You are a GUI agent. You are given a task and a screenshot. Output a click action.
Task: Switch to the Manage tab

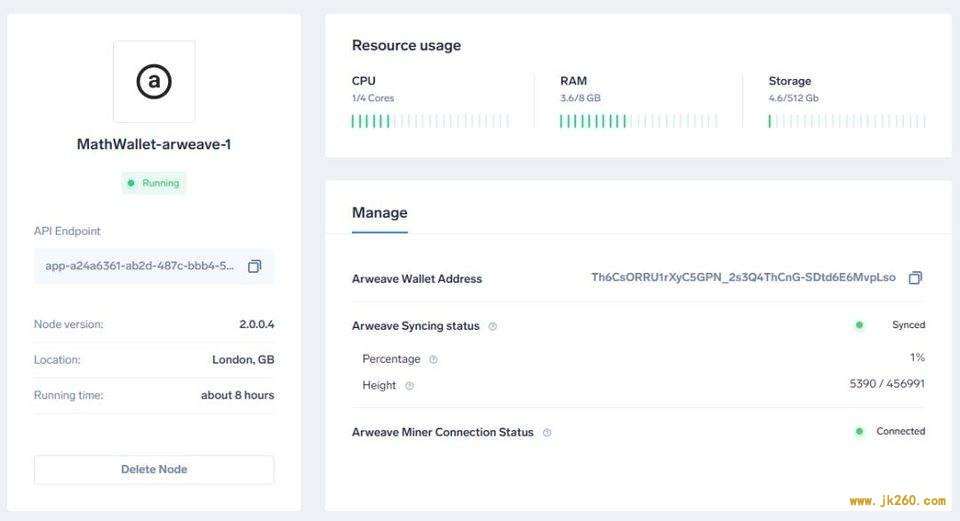point(380,213)
